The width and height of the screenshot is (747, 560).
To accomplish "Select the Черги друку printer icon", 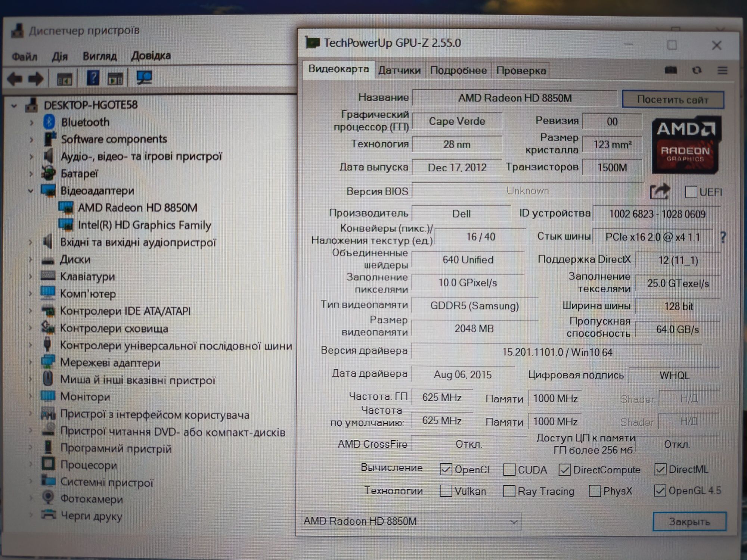I will coord(48,514).
